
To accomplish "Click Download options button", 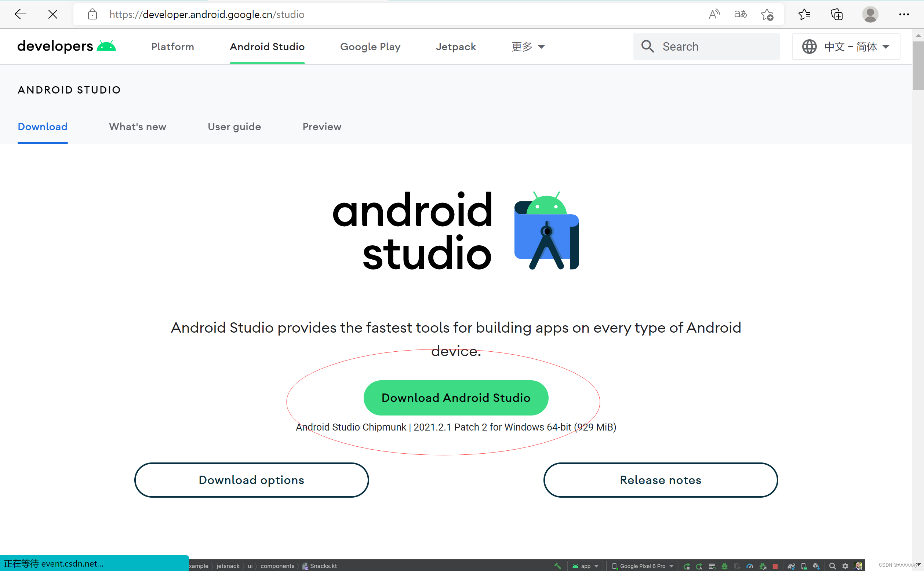I will (x=252, y=480).
